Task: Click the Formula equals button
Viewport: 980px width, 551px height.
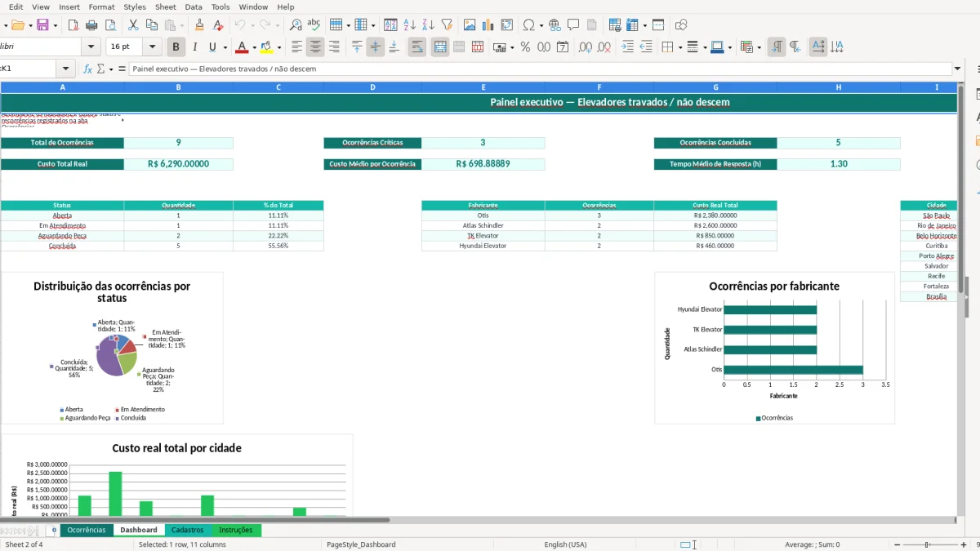Action: click(122, 69)
